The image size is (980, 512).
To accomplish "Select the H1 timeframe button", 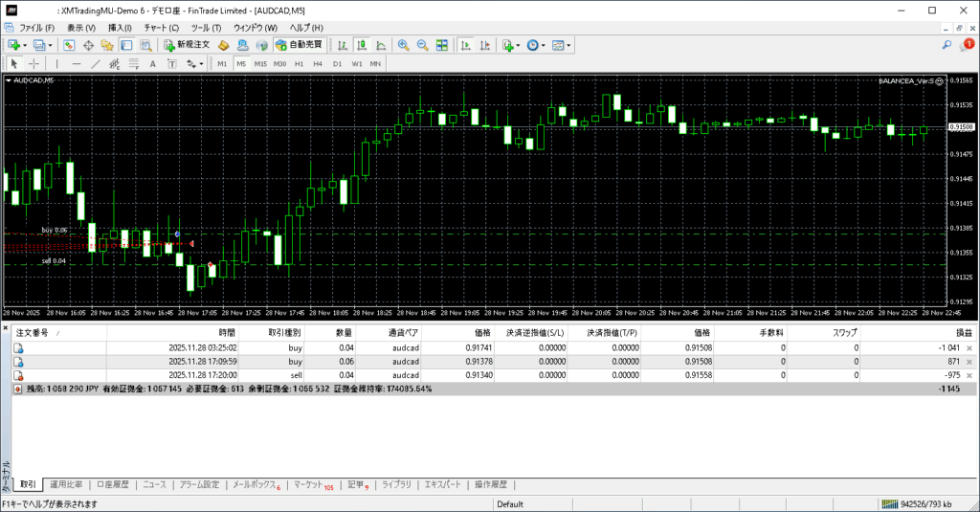I will [x=300, y=64].
